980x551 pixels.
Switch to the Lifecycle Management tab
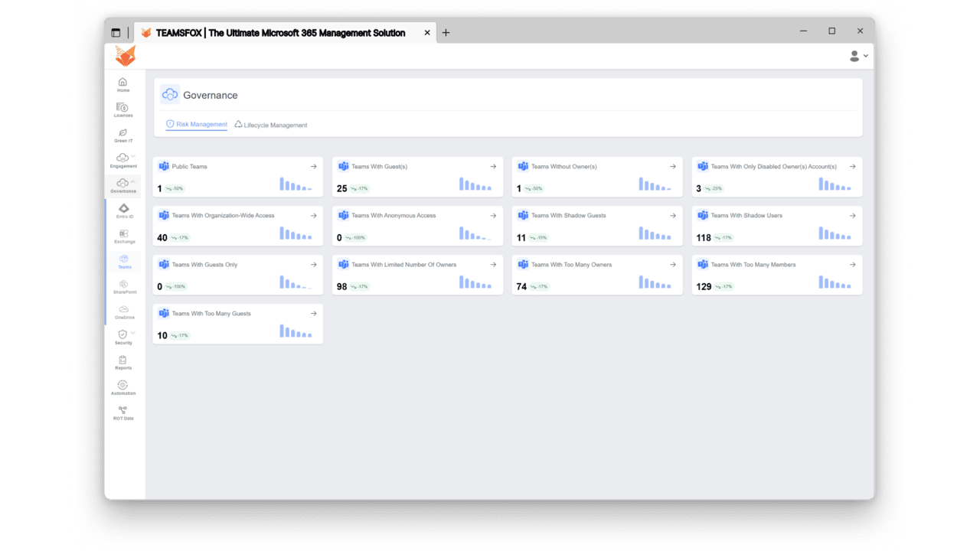click(x=271, y=125)
